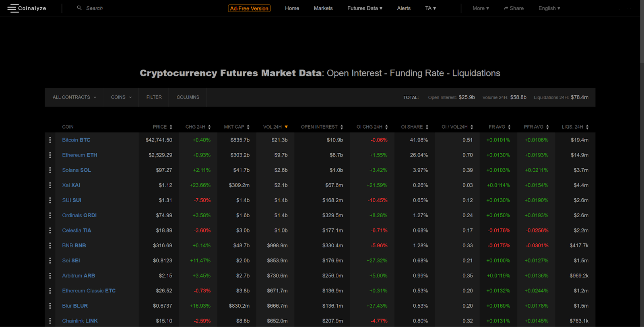Open the three-dot menu for Arbitrum ARB row
This screenshot has width=644, height=327.
pos(50,276)
